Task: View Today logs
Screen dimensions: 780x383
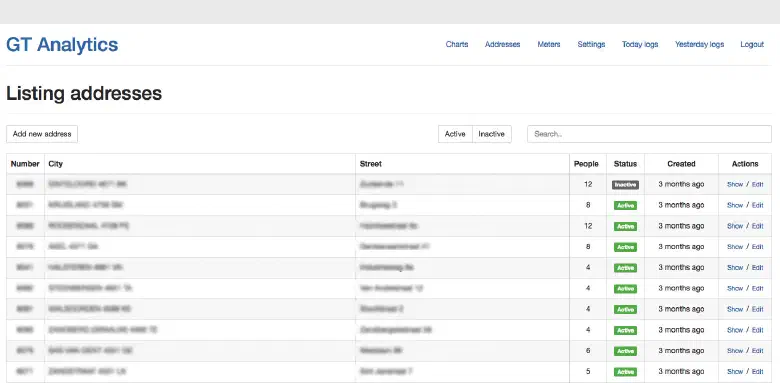Action: click(x=640, y=44)
